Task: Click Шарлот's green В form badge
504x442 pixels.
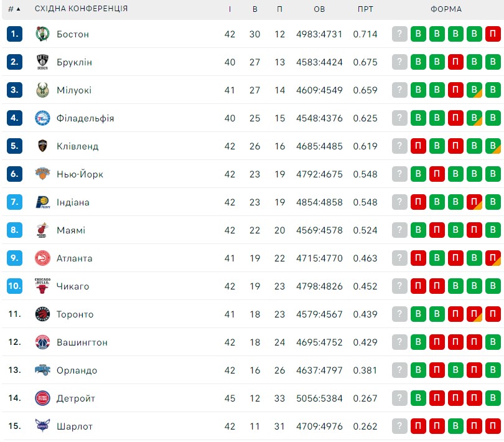Action: tap(455, 426)
